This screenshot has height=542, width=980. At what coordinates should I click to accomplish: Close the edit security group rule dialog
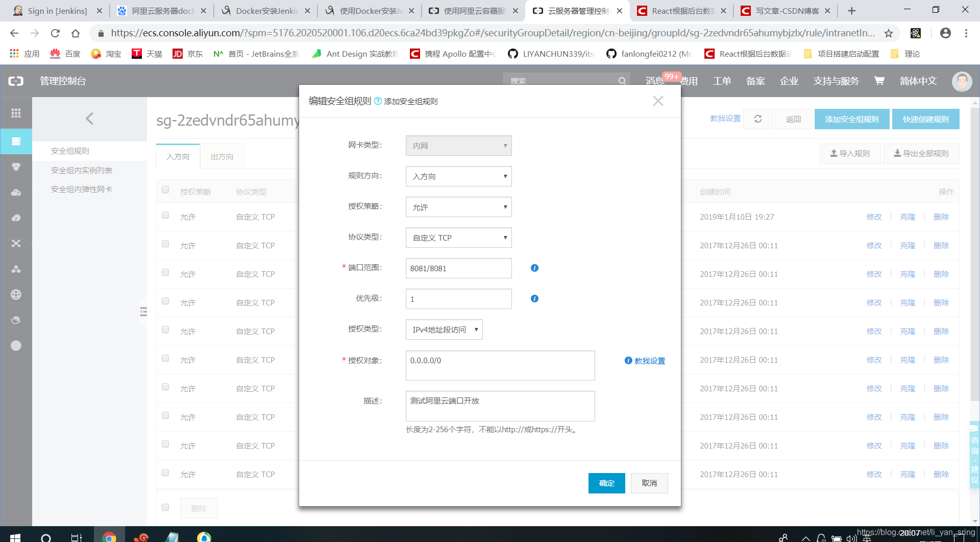click(x=658, y=101)
